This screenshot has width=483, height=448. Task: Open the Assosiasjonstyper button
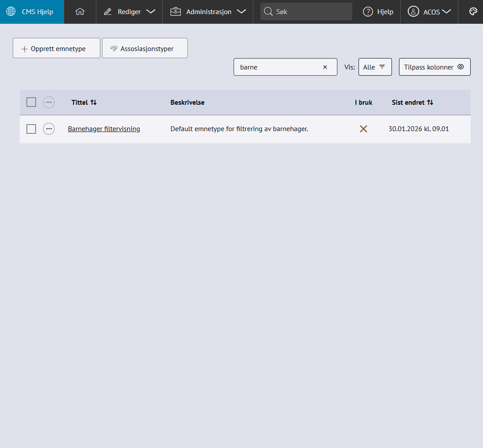(x=145, y=48)
